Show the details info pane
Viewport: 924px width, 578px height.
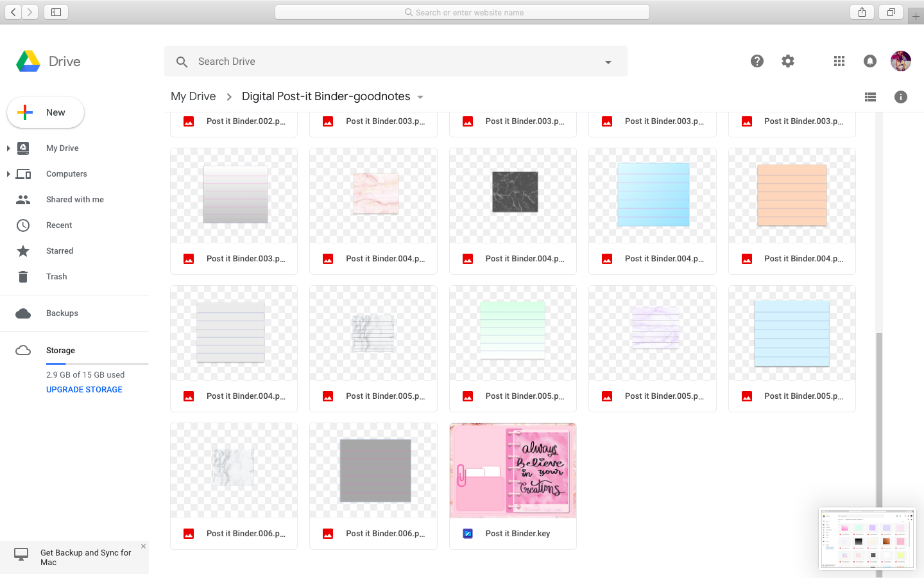(901, 97)
